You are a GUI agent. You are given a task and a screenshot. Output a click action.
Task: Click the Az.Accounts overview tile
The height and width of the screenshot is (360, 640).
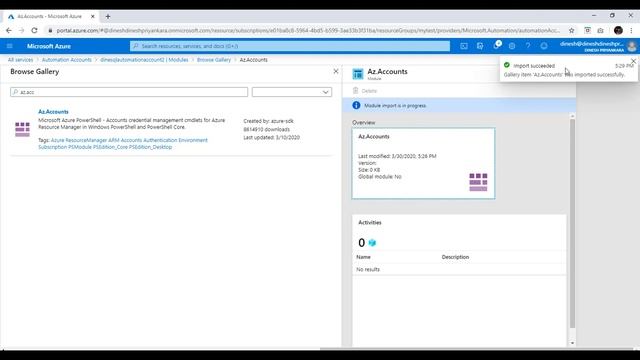pyautogui.click(x=424, y=163)
